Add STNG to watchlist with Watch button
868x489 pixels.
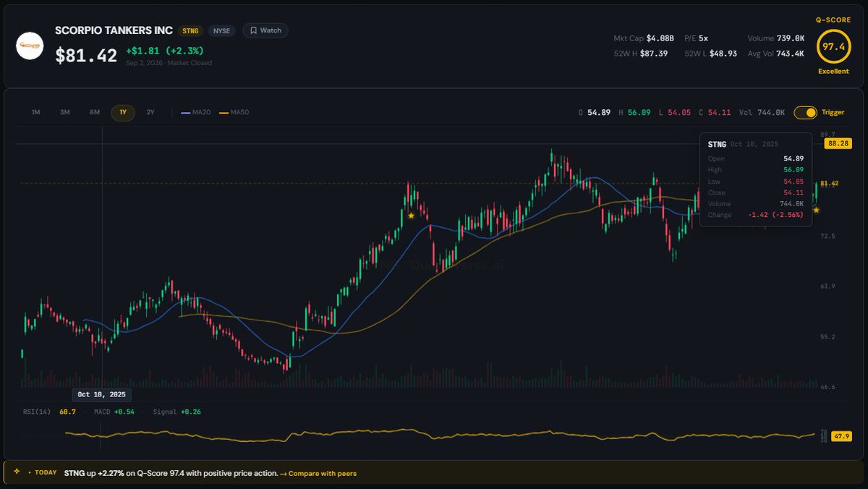pyautogui.click(x=265, y=30)
